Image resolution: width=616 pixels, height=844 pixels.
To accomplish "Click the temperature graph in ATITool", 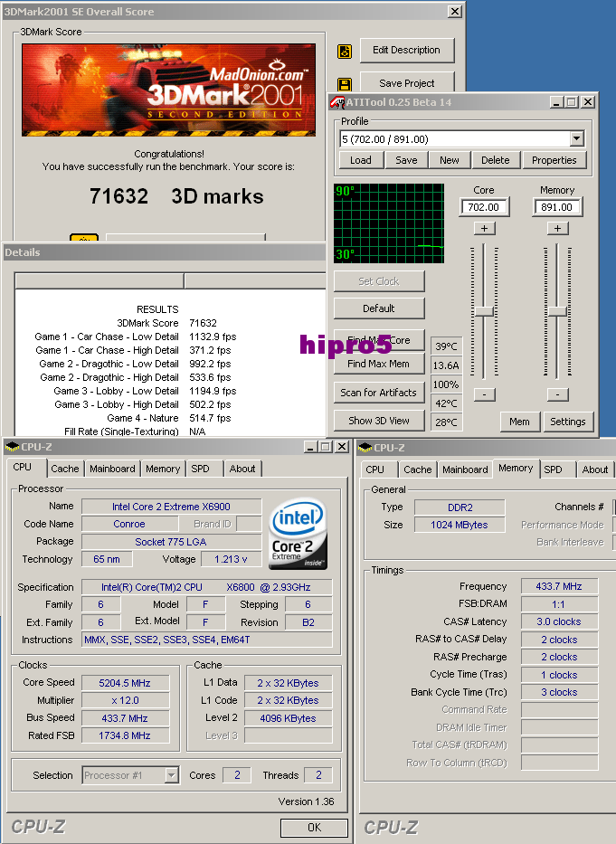I will coord(389,223).
